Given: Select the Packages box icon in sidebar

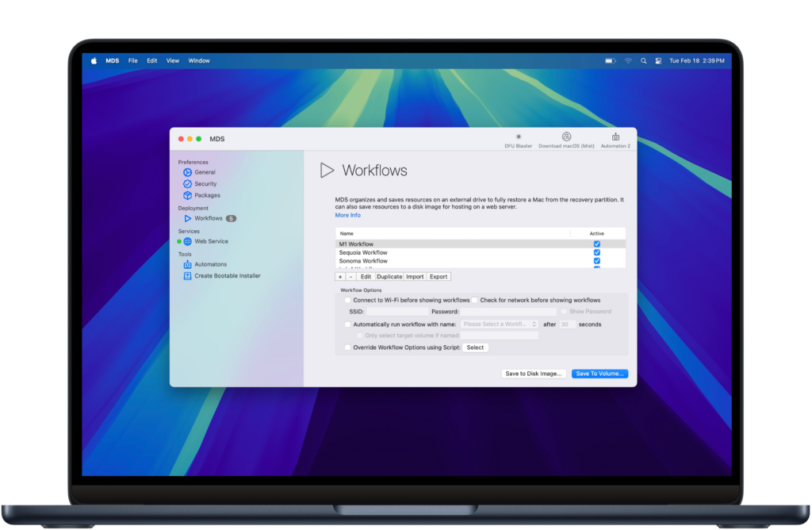Looking at the screenshot, I should [x=187, y=195].
